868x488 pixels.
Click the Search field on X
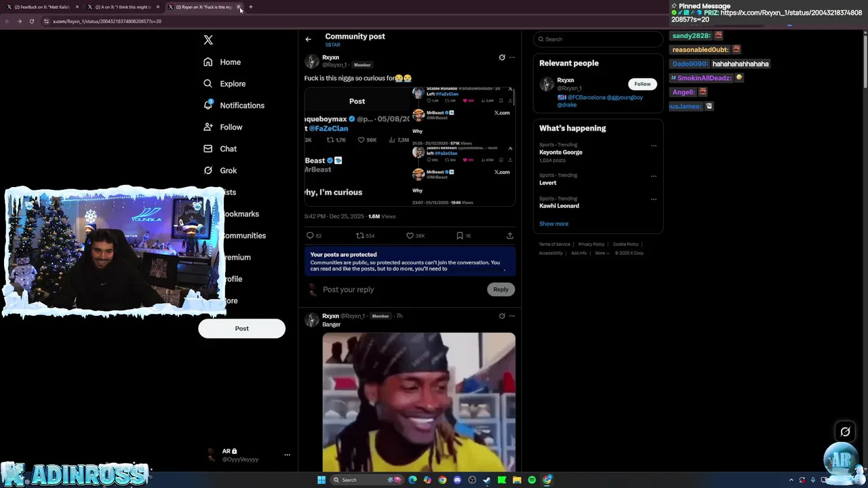597,39
